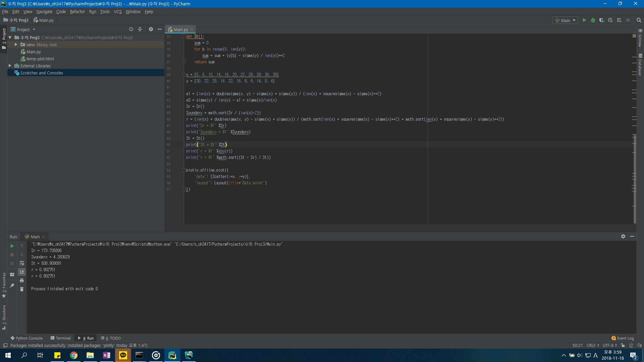Expand External Libraries node
The image size is (644, 362).
[x=10, y=66]
